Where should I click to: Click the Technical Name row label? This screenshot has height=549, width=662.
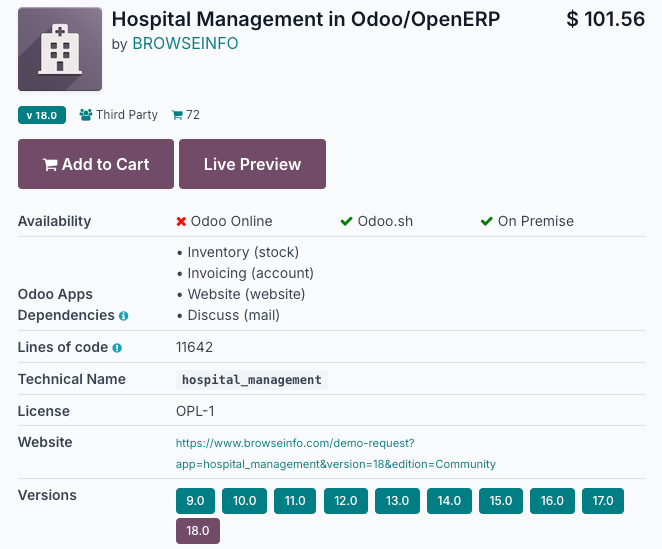(x=72, y=379)
